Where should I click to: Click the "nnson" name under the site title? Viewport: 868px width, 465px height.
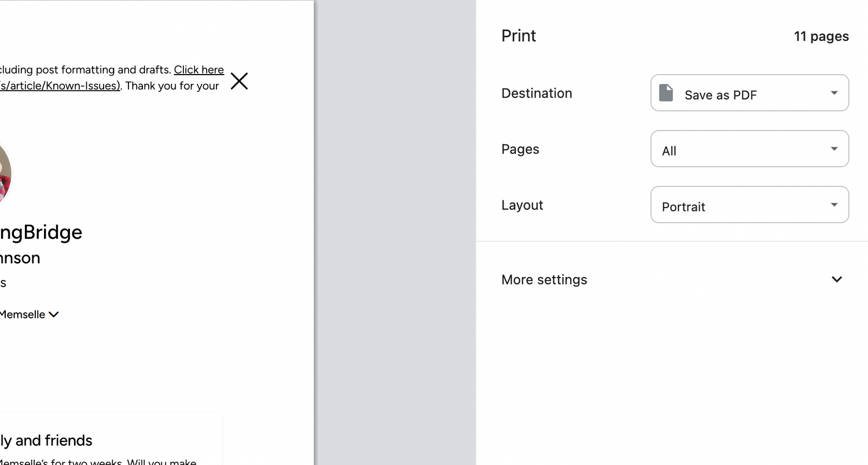pos(20,258)
